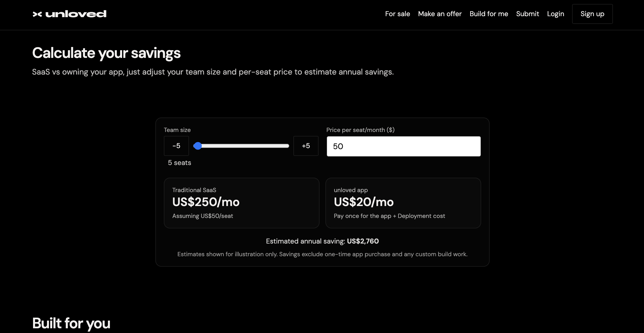This screenshot has height=333, width=644.
Task: Focus the Price per seat input field
Action: [403, 146]
